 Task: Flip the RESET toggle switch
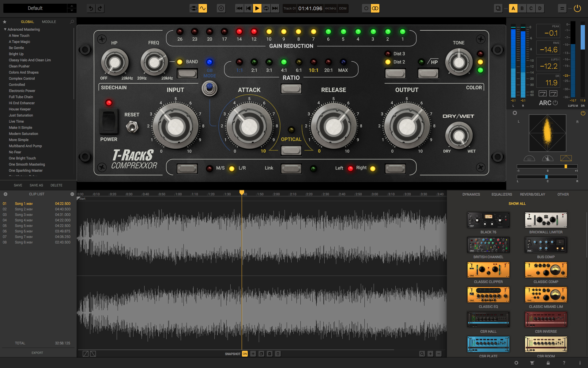click(x=132, y=127)
